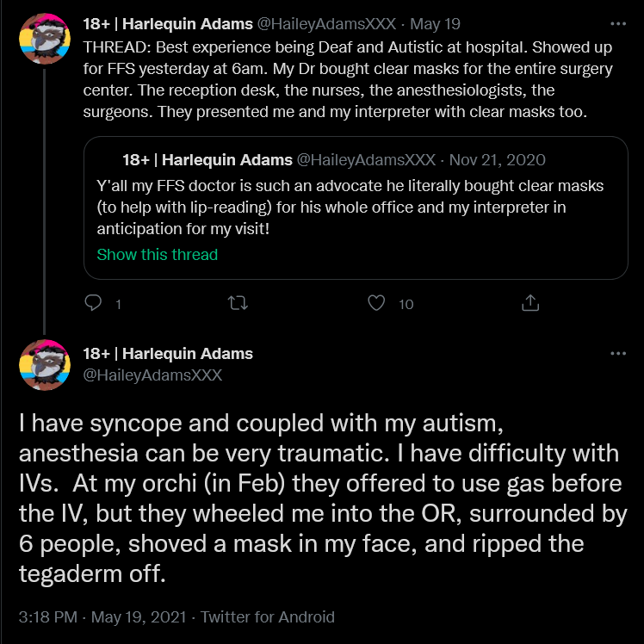Click the 'Twitter for Android' source link
This screenshot has height=644, width=644.
(268, 617)
